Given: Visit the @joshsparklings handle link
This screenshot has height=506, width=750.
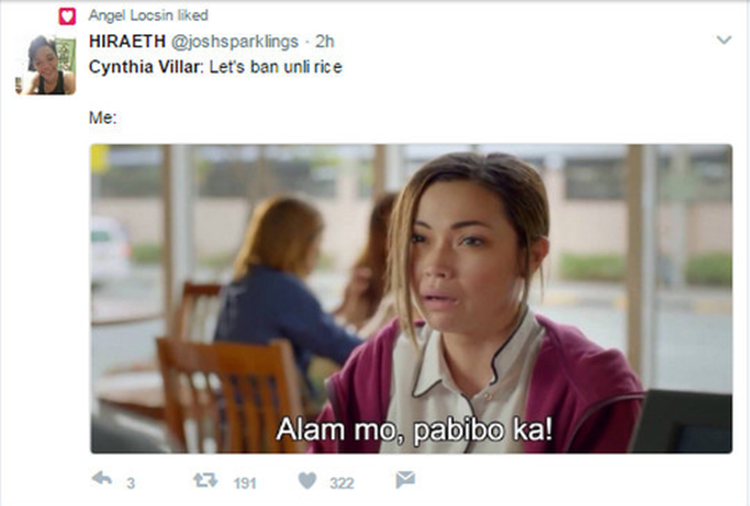Looking at the screenshot, I should 234,42.
